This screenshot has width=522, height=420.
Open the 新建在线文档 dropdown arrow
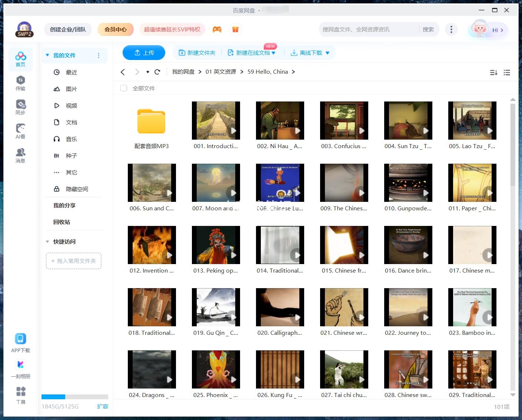pos(273,53)
